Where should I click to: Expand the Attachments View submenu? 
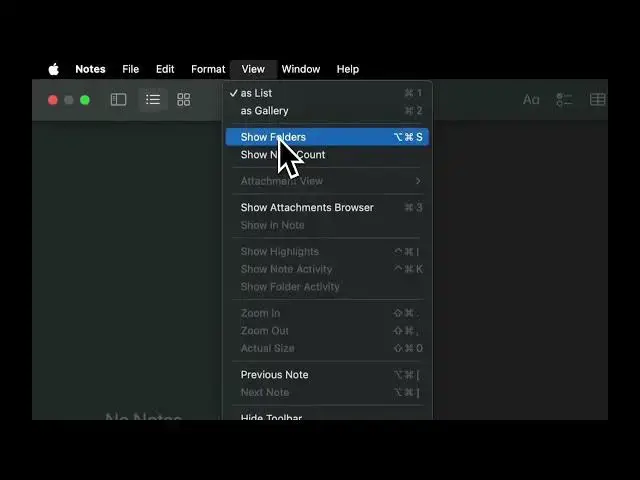327,181
